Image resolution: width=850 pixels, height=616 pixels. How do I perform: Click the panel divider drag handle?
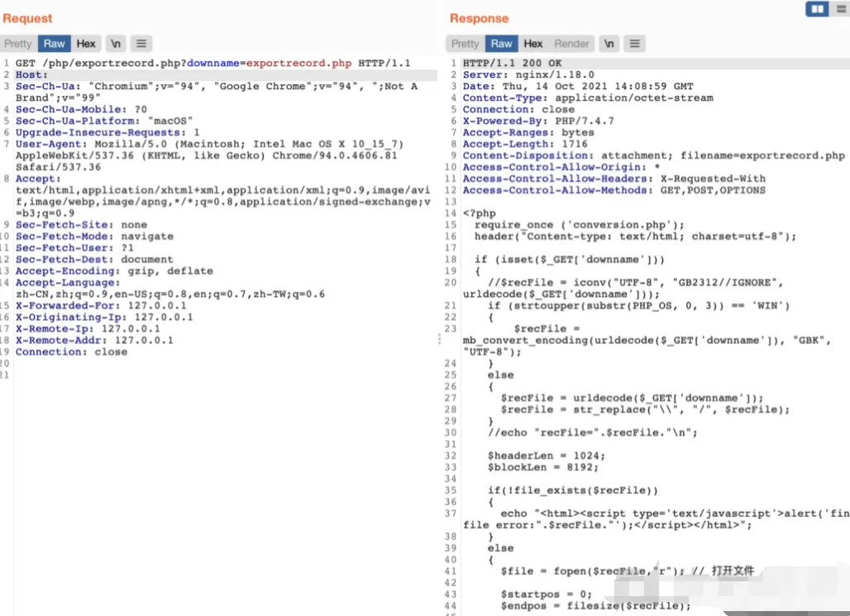point(439,340)
